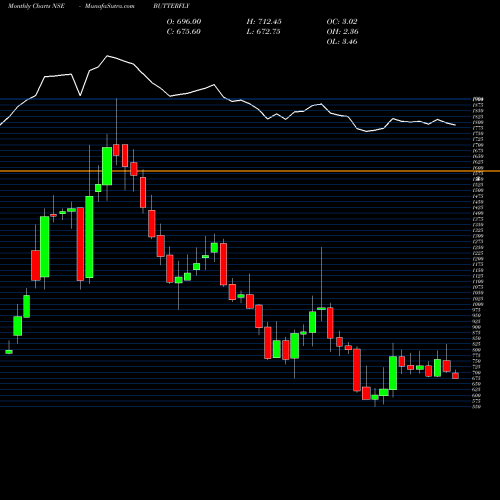
Task: Select the open value 'O: 696.00'
Action: [184, 22]
